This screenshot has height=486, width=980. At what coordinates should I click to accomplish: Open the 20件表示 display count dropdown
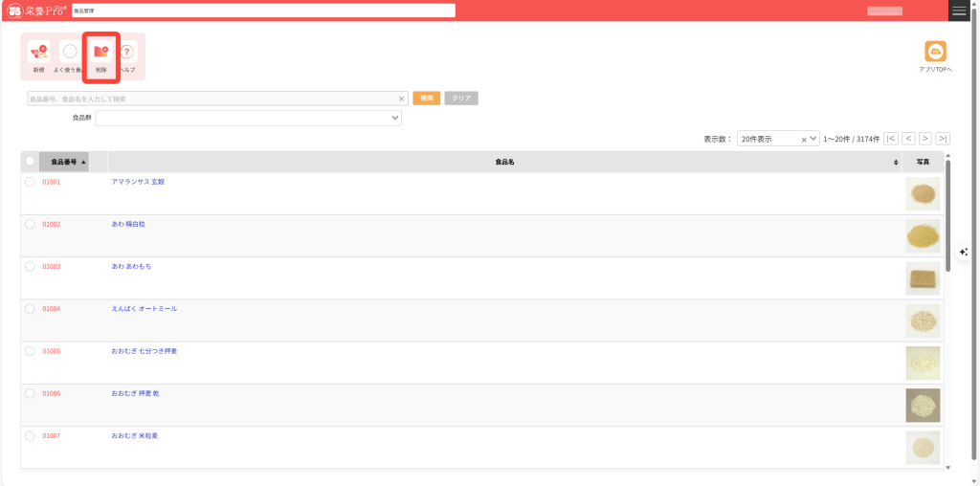click(x=777, y=139)
